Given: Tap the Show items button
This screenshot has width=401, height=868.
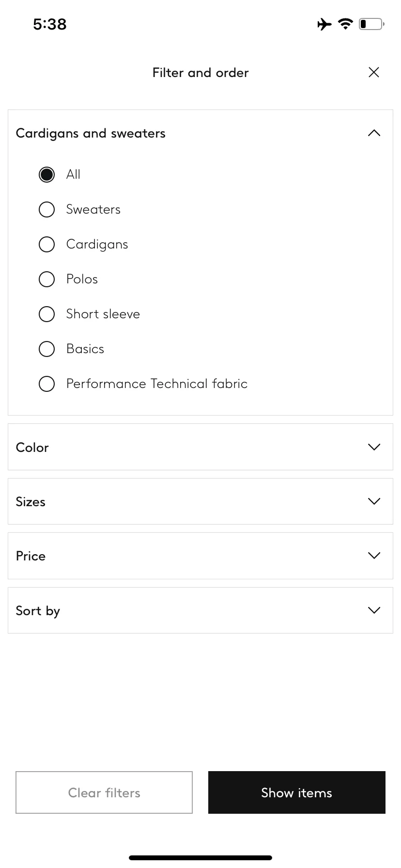Looking at the screenshot, I should tap(297, 792).
